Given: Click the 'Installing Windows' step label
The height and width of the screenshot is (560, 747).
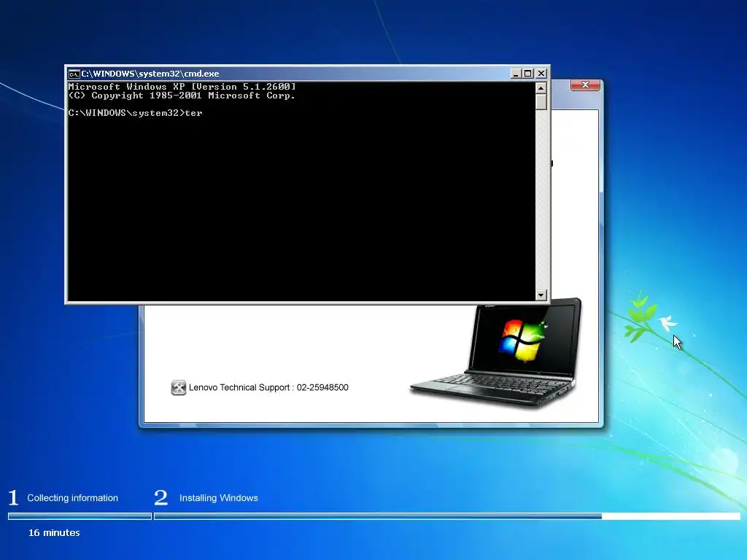Looking at the screenshot, I should tap(219, 498).
